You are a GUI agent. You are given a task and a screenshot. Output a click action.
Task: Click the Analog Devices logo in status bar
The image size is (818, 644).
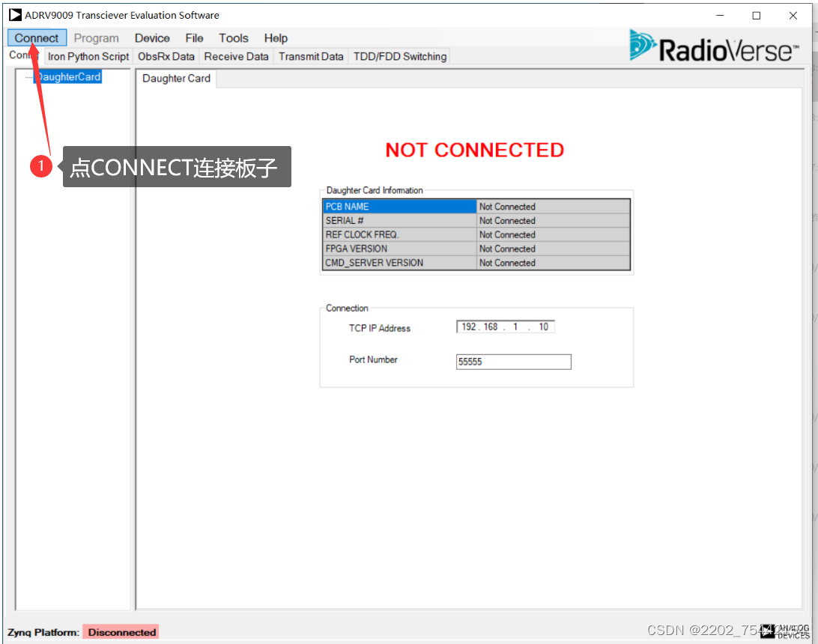click(x=785, y=631)
